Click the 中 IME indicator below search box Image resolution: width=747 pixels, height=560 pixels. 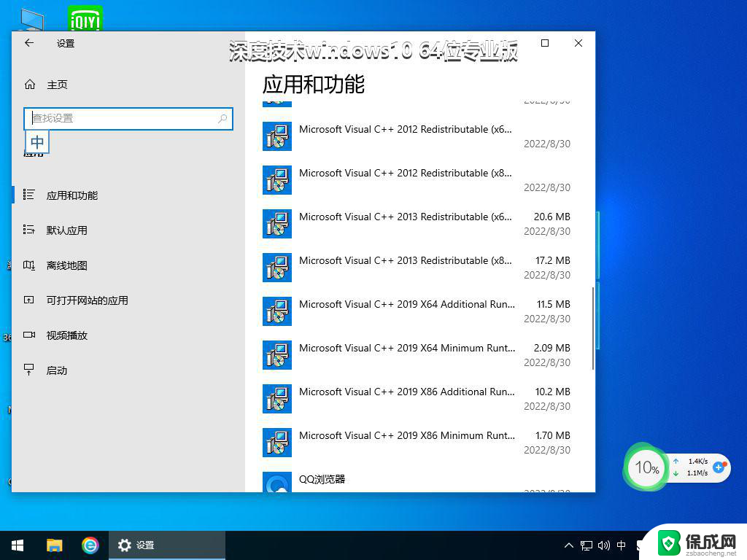click(37, 142)
